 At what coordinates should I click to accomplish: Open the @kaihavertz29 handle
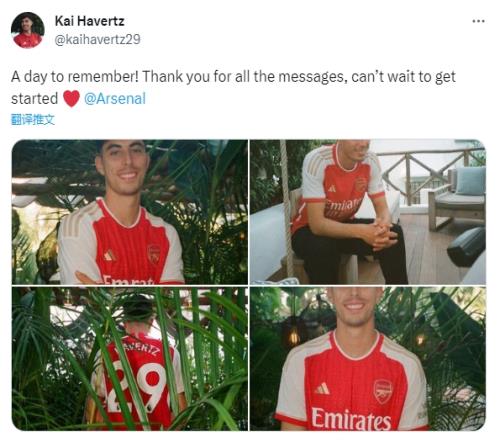97,39
